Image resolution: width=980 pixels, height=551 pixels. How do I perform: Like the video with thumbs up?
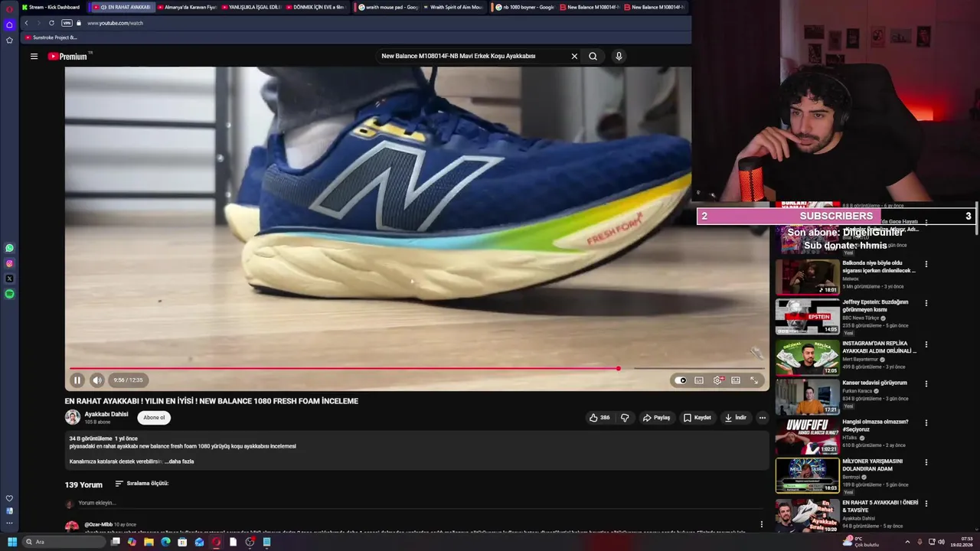pos(599,418)
